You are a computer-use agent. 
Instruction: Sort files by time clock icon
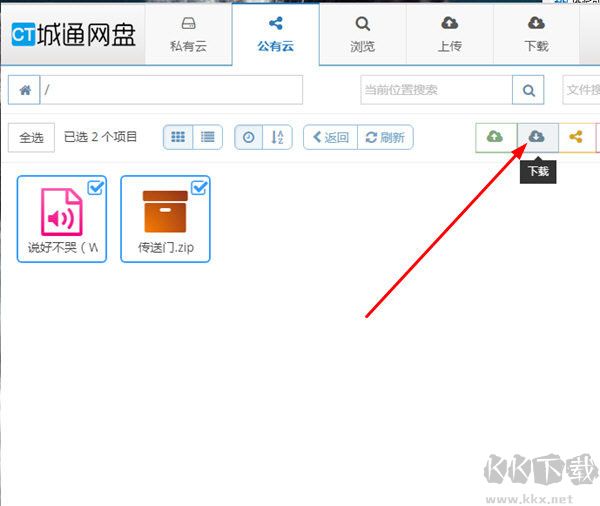pyautogui.click(x=249, y=137)
